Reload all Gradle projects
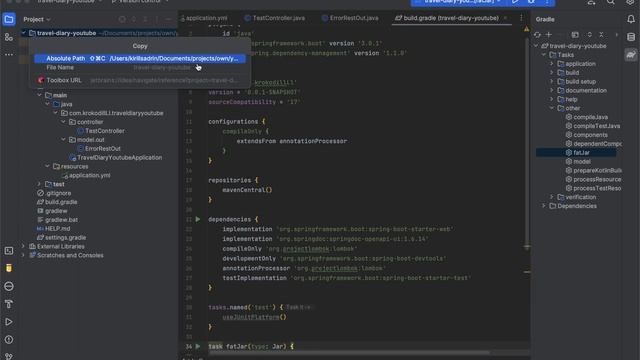 point(537,35)
